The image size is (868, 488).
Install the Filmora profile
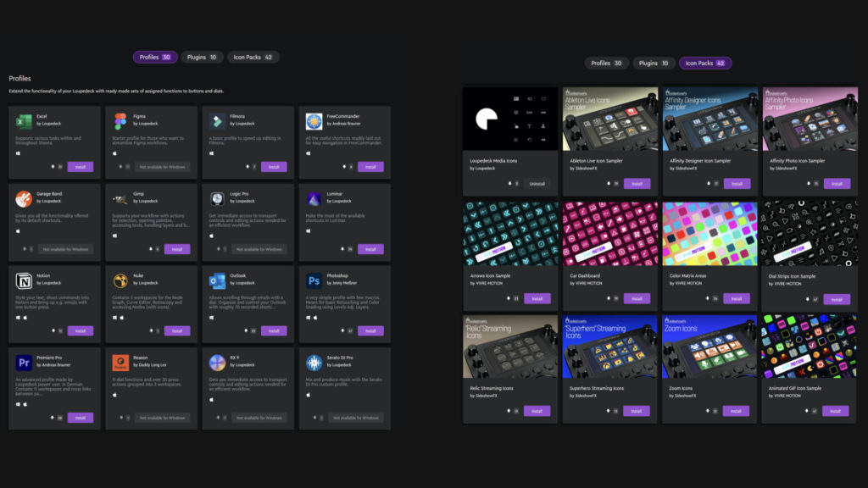(x=274, y=167)
